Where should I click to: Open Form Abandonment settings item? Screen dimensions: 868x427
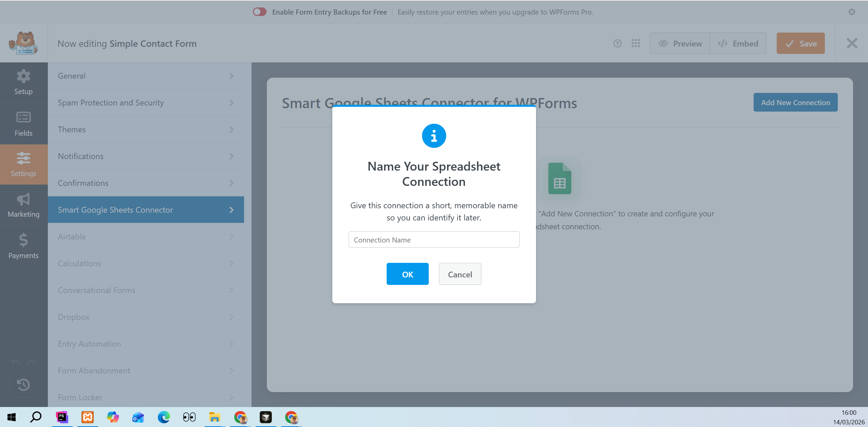pyautogui.click(x=146, y=371)
